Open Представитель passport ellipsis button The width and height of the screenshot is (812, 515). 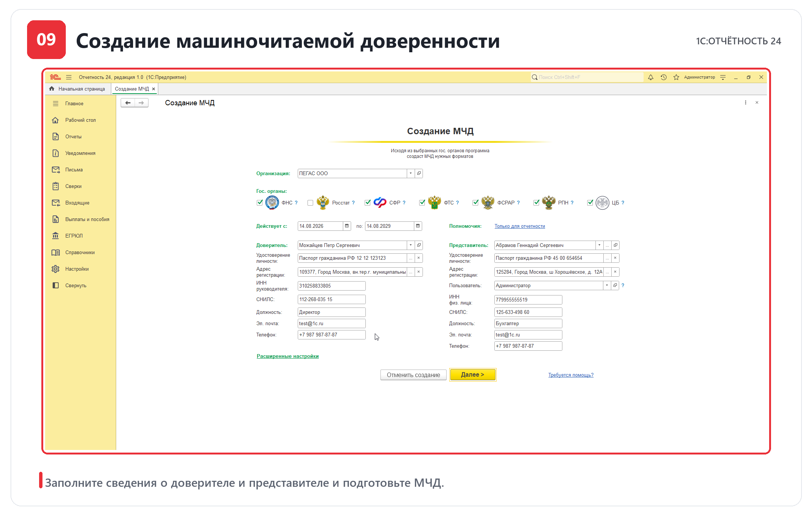(x=607, y=258)
